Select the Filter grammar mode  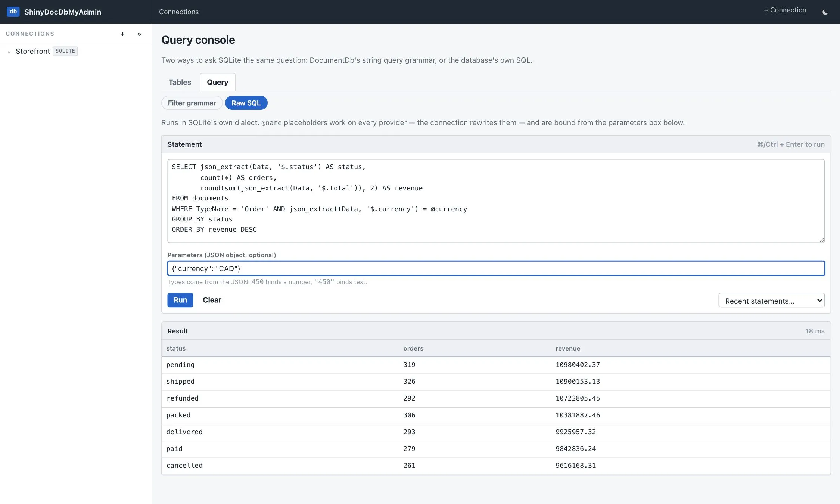[192, 103]
